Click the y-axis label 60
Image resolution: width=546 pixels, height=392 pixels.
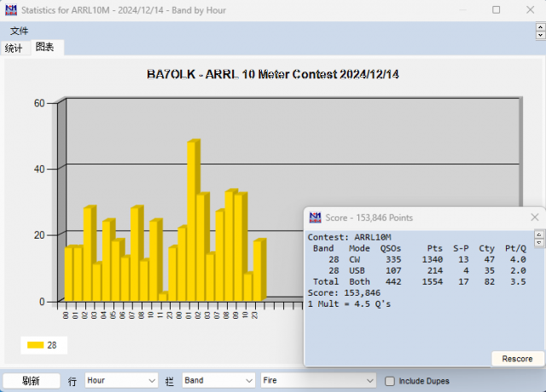pyautogui.click(x=39, y=103)
